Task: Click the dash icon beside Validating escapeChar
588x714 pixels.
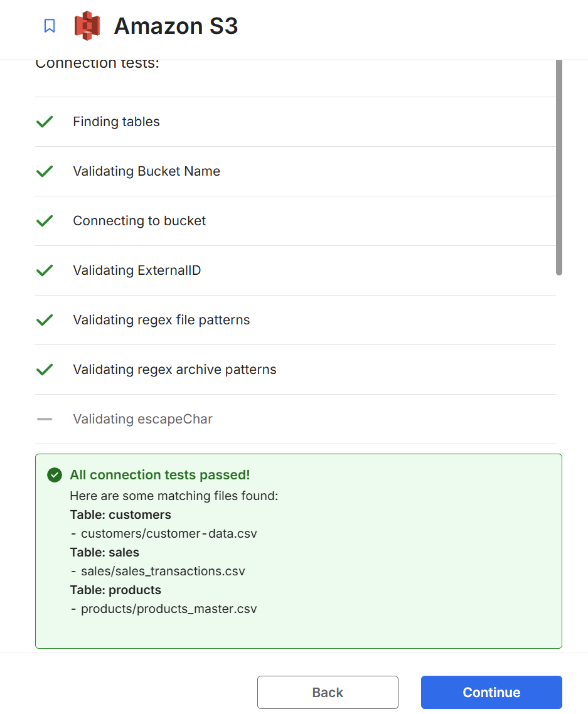Action: (45, 419)
